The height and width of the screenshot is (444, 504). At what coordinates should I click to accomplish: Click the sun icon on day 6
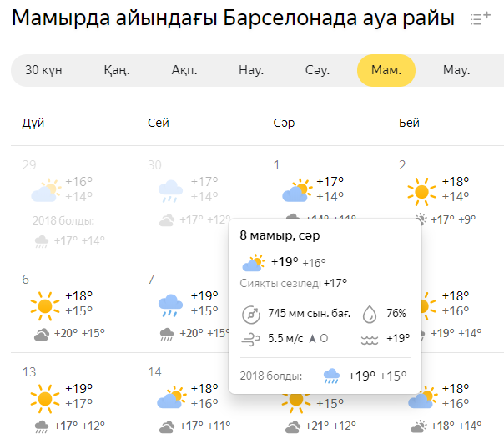pyautogui.click(x=44, y=305)
